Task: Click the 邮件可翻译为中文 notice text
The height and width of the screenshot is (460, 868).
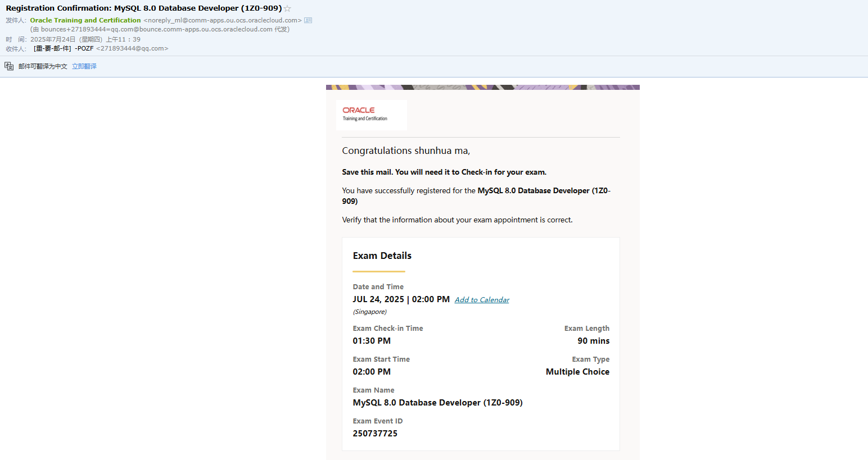Action: coord(43,66)
